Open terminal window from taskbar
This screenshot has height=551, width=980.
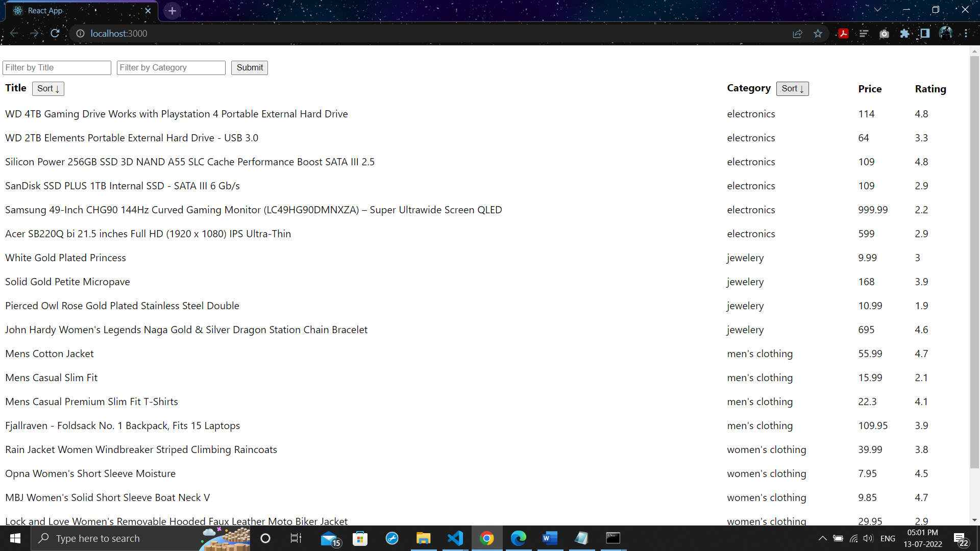click(613, 538)
